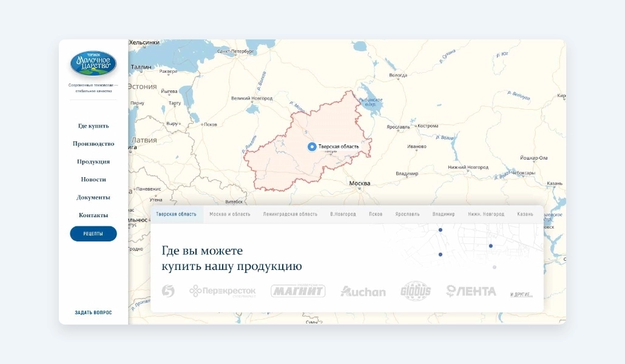Click the blue Tver region map marker

click(312, 147)
